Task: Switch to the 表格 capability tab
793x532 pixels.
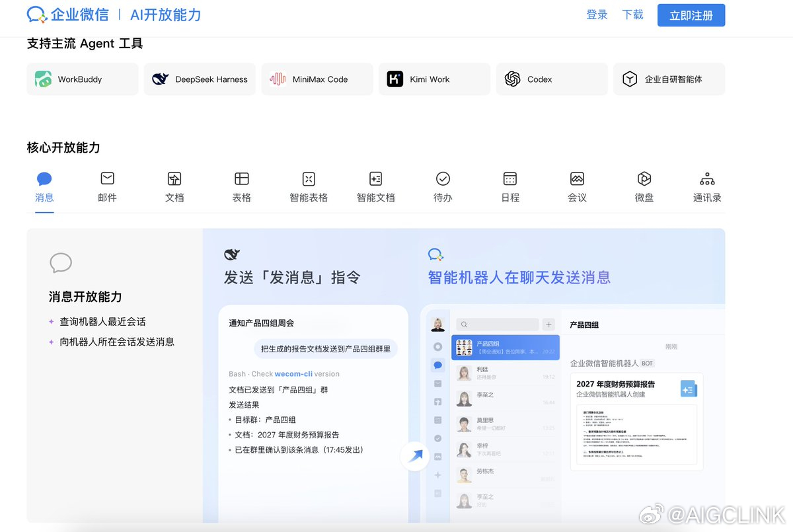Action: coord(242,188)
